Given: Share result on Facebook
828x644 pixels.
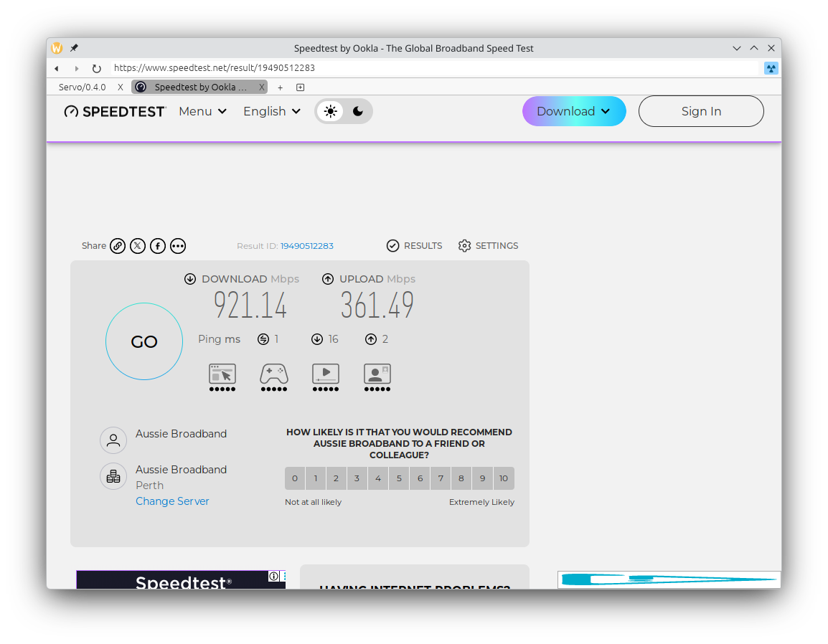Looking at the screenshot, I should [x=158, y=246].
